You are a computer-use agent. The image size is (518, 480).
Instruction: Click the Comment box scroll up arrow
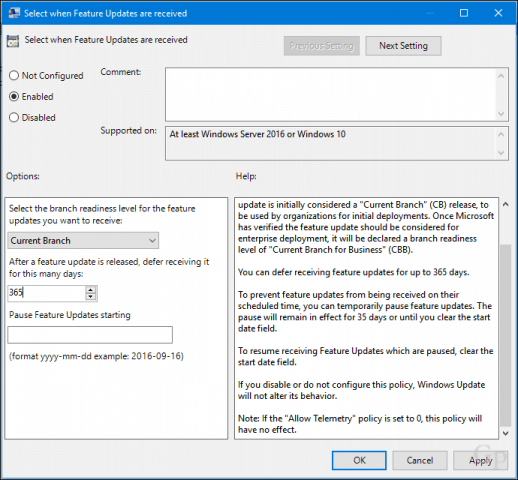[501, 76]
